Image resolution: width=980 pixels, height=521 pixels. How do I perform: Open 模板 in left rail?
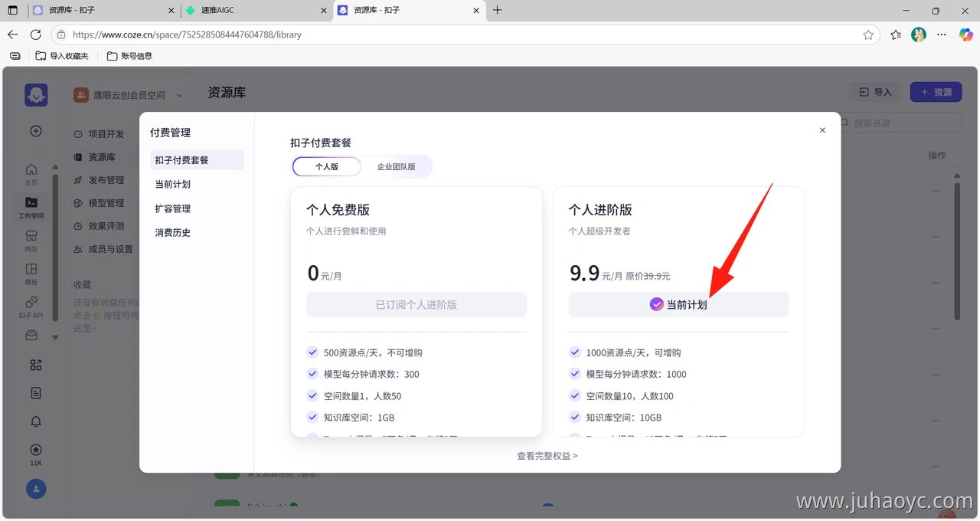[31, 274]
